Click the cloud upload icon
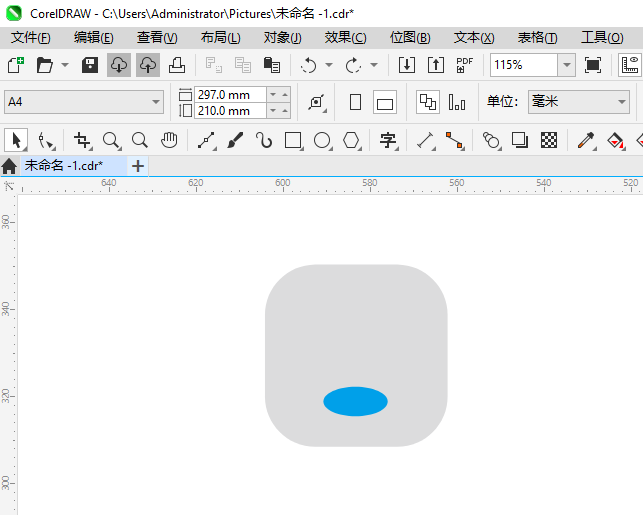Image resolution: width=643 pixels, height=515 pixels. [148, 65]
